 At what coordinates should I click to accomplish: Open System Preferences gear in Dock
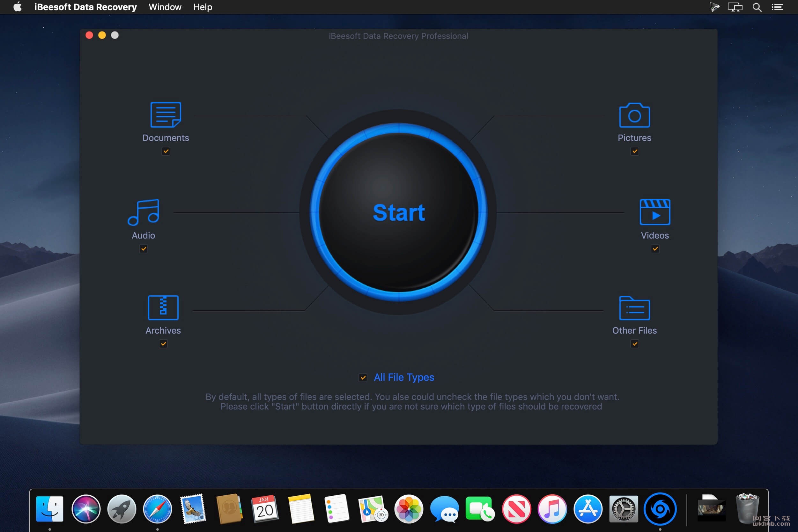[x=624, y=509]
